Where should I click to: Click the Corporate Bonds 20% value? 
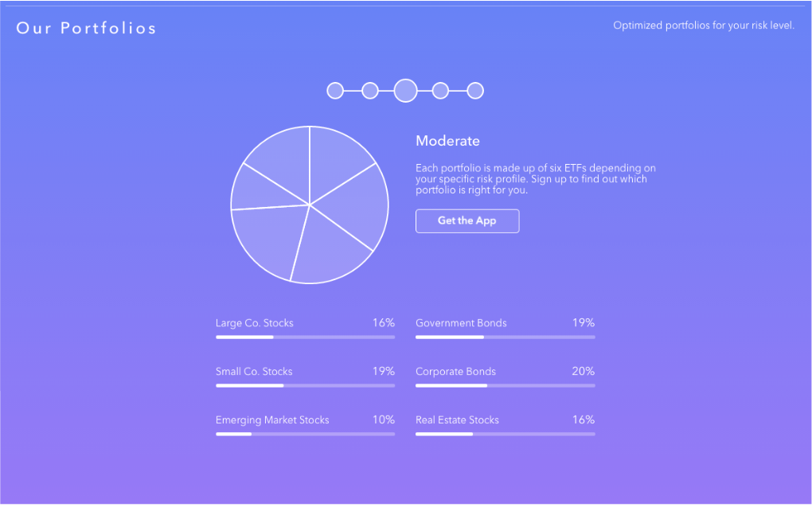(583, 372)
